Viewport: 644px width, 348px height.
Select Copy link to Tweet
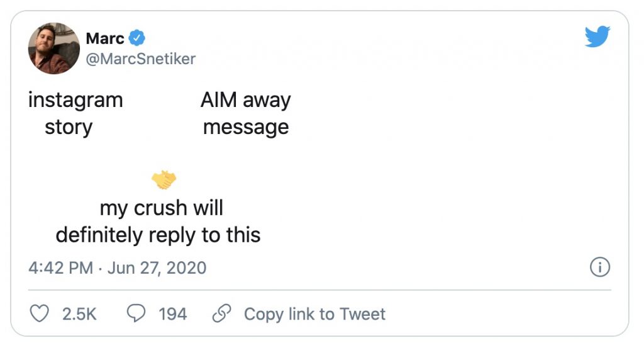click(x=314, y=313)
